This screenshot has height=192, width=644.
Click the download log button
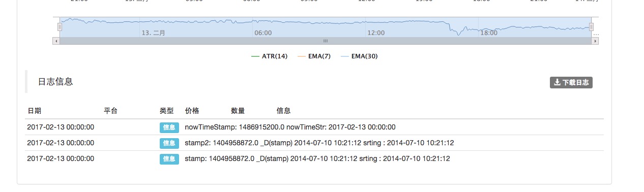571,82
